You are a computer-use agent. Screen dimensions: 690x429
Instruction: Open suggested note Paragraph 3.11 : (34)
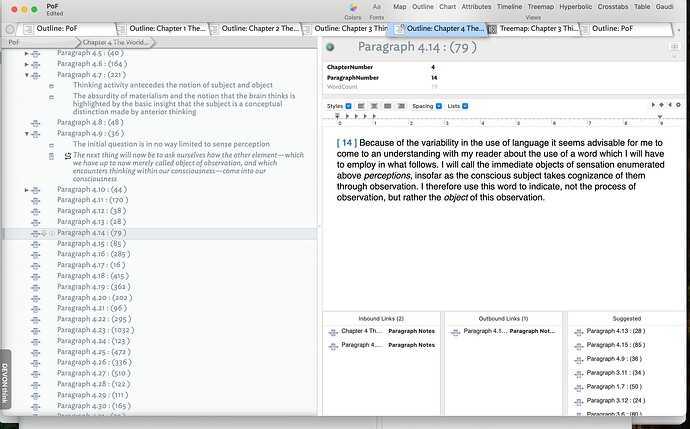[616, 373]
